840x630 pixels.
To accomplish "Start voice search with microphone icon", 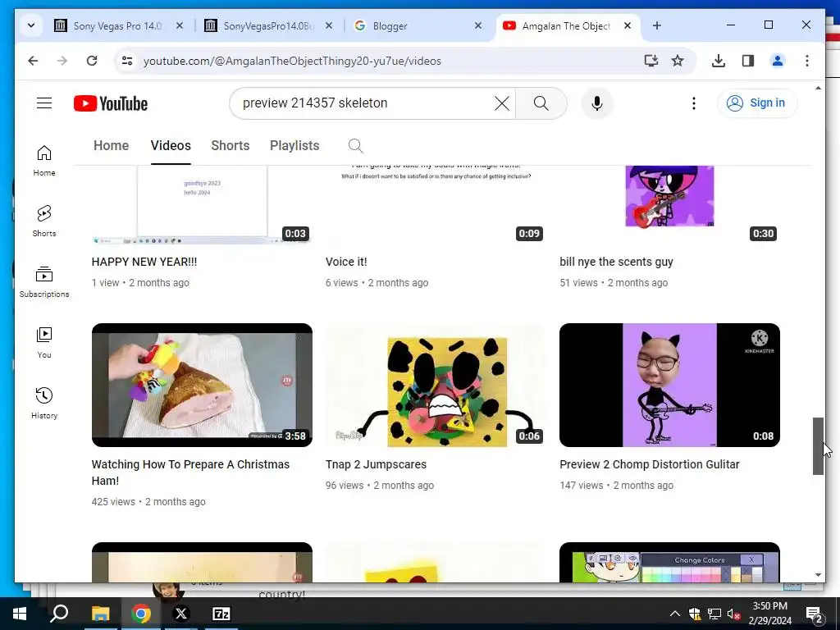I will coord(597,103).
